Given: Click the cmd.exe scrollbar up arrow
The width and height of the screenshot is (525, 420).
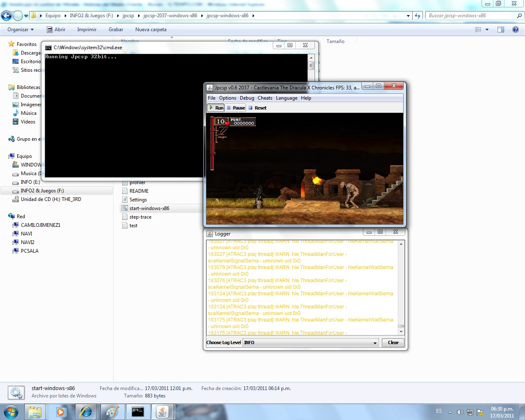Looking at the screenshot, I should point(311,58).
